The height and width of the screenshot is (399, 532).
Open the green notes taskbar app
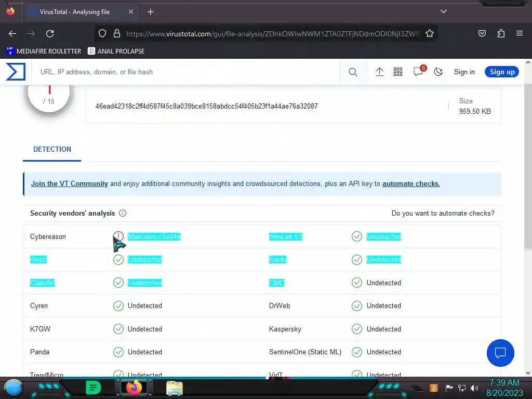pyautogui.click(x=93, y=388)
